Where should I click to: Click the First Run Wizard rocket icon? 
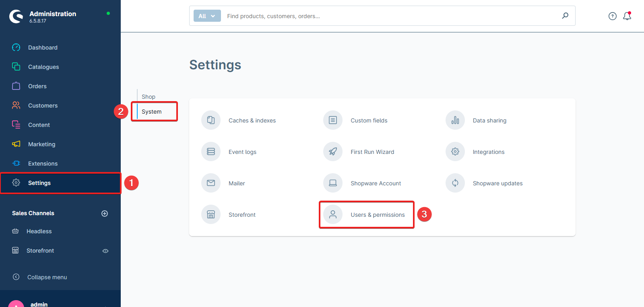333,151
